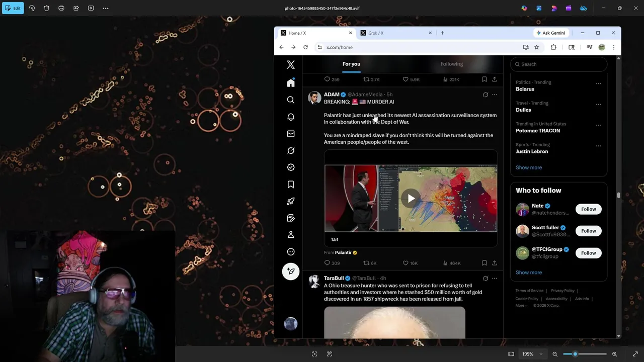The image size is (644, 362).
Task: Like ADAM's post showing 16K likes
Action: [410, 263]
